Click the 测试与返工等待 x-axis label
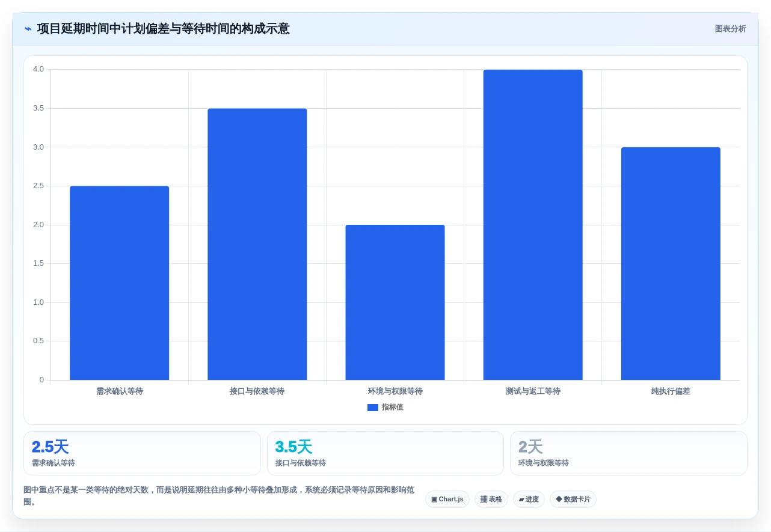The image size is (771, 532). pyautogui.click(x=533, y=391)
